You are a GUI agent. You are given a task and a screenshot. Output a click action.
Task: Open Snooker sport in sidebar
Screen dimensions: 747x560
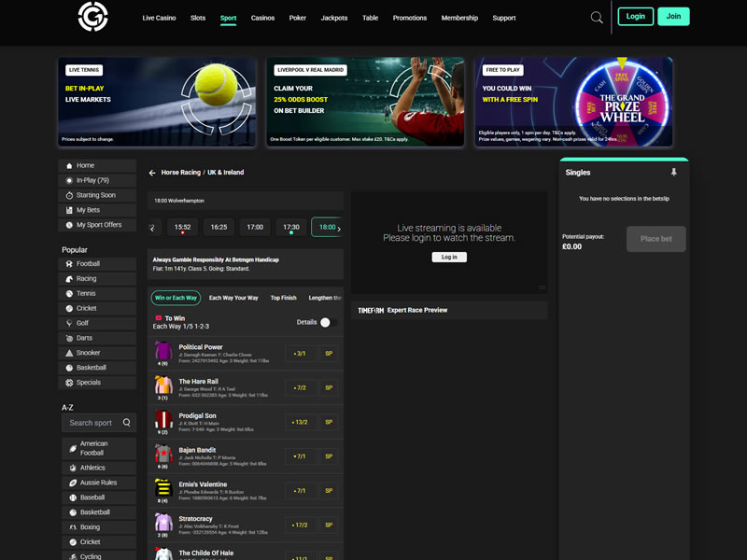(88, 353)
